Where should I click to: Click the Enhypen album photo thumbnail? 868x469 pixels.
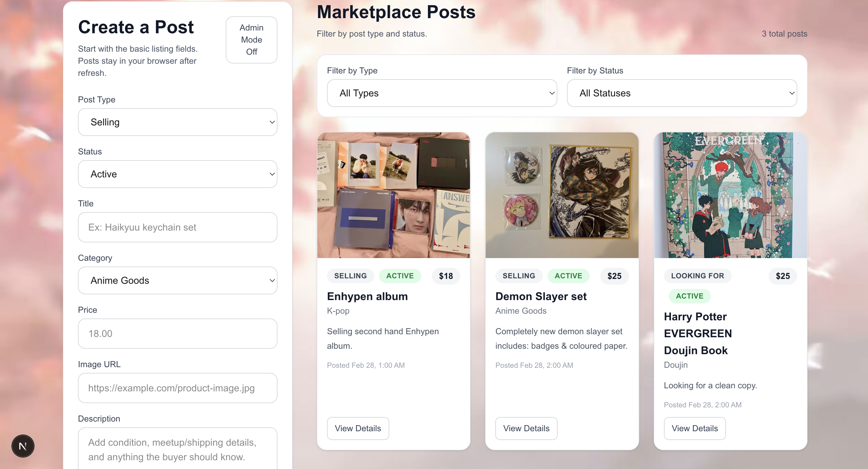[x=393, y=195]
